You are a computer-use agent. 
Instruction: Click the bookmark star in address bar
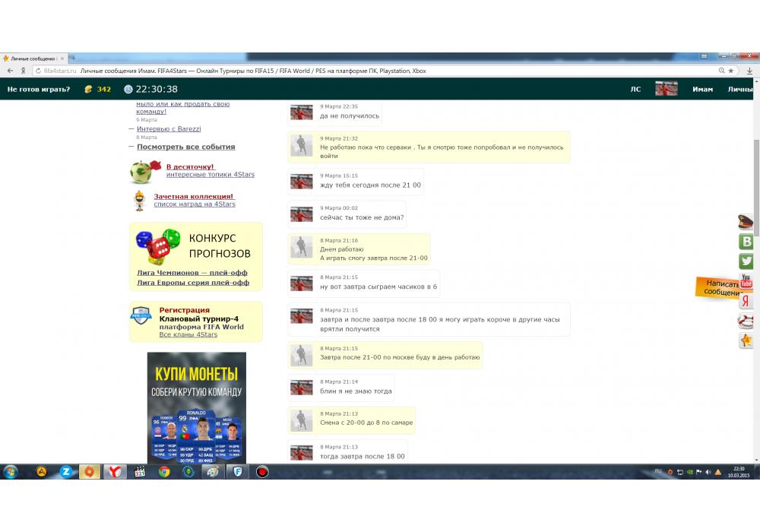point(731,71)
